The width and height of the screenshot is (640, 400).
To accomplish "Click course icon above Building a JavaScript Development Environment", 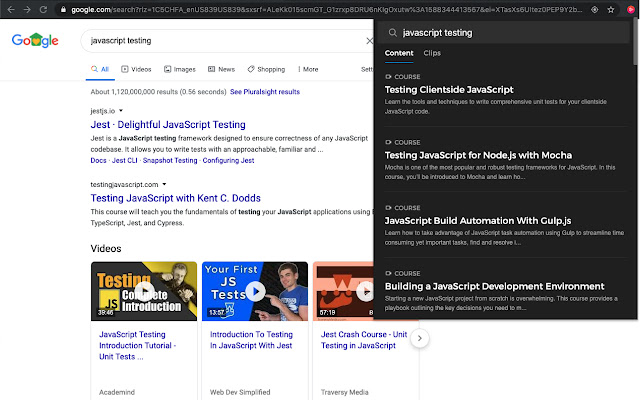I will [x=388, y=273].
